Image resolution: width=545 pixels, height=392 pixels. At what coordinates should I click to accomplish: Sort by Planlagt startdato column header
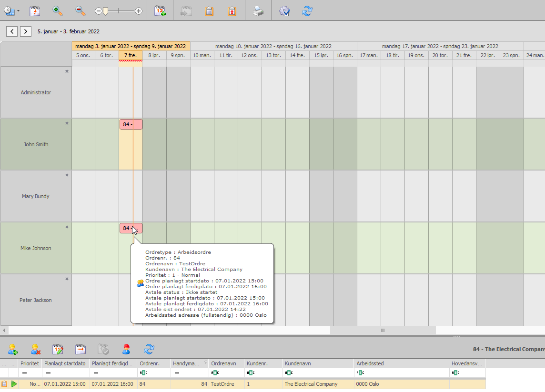pyautogui.click(x=66, y=363)
